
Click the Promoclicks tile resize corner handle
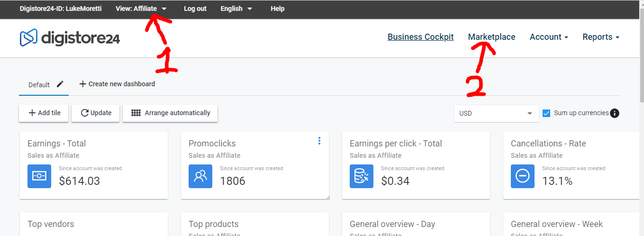[x=327, y=197]
